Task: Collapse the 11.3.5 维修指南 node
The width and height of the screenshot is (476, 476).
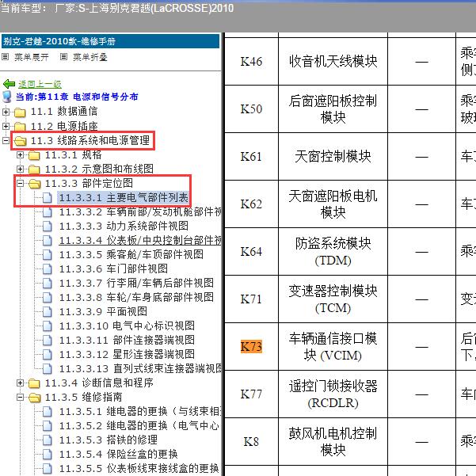Action: [x=20, y=397]
